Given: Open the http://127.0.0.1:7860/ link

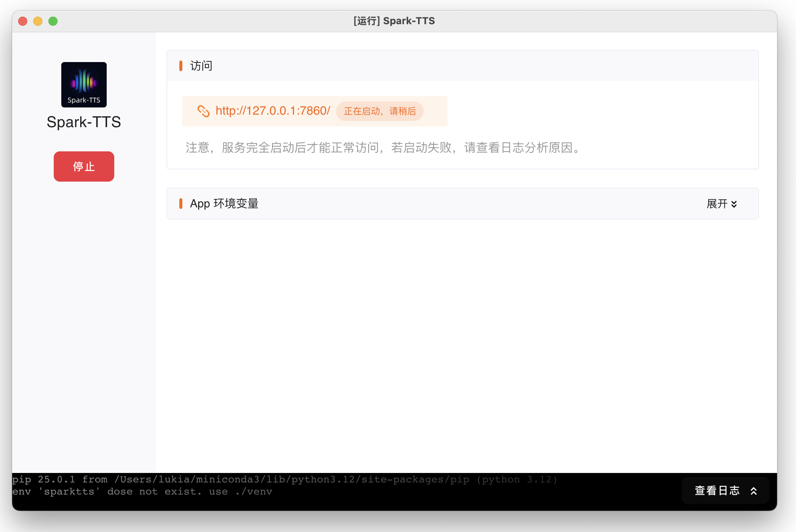Looking at the screenshot, I should (273, 111).
